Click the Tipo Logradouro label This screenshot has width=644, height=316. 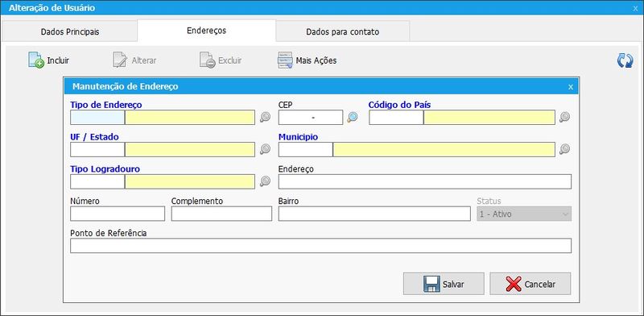tap(105, 168)
